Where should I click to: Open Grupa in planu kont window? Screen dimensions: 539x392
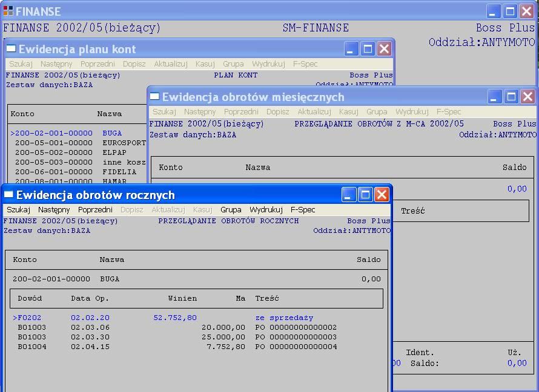[233, 64]
